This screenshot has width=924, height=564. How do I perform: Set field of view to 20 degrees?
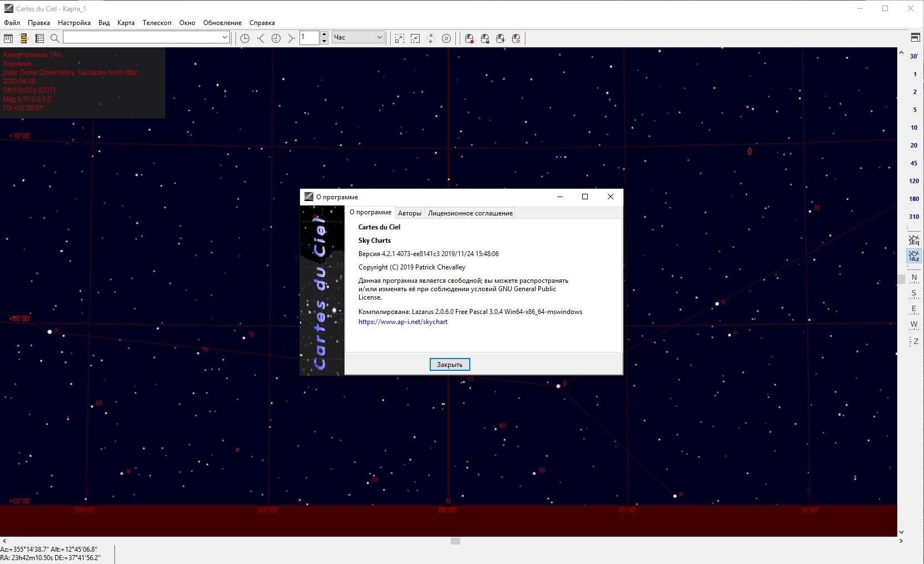tap(914, 145)
